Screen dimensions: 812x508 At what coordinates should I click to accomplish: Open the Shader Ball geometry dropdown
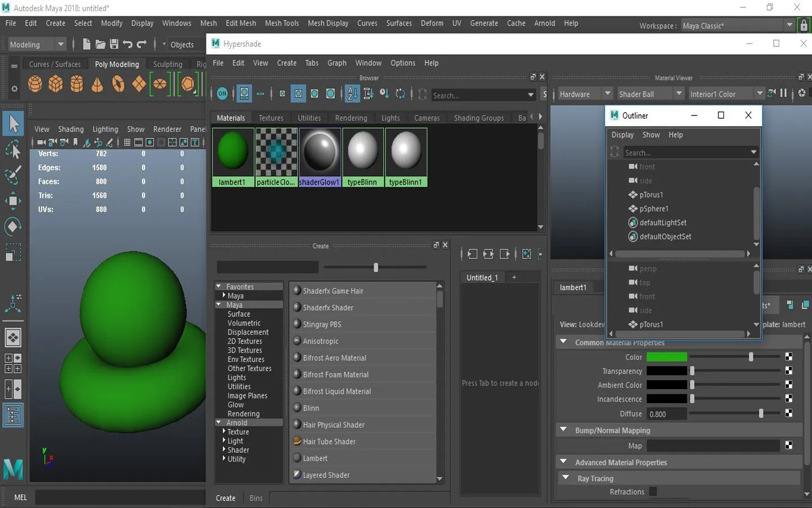650,94
